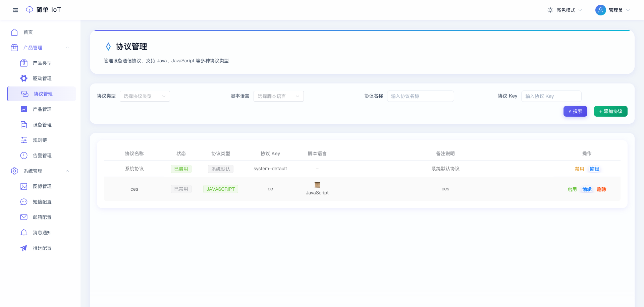Open 设备管理 menu item
Image resolution: width=644 pixels, height=307 pixels.
41,125
